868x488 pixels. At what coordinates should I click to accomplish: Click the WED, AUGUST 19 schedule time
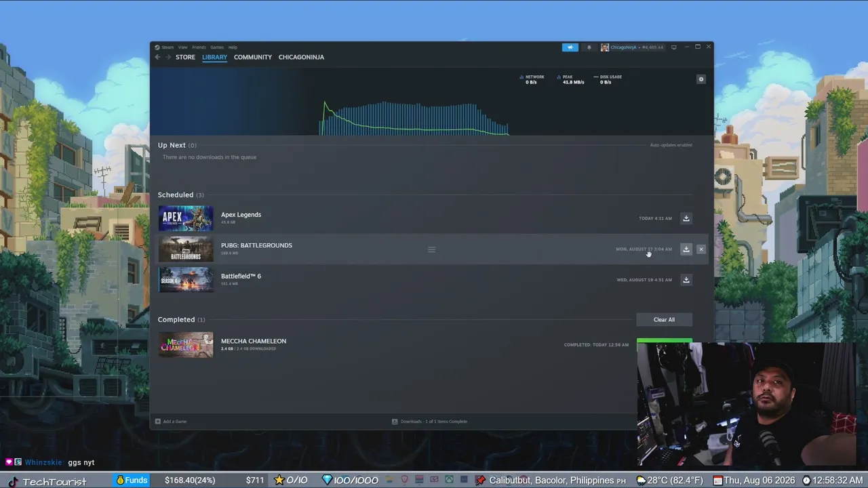point(644,280)
